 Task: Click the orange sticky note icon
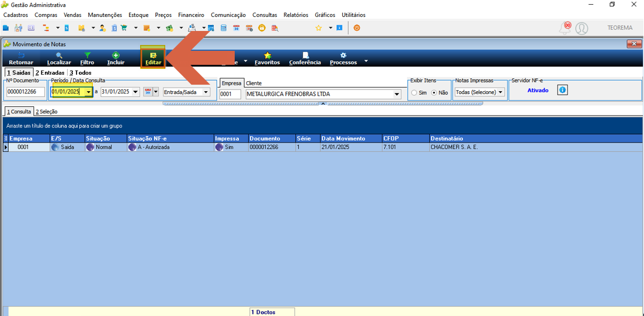tap(146, 28)
